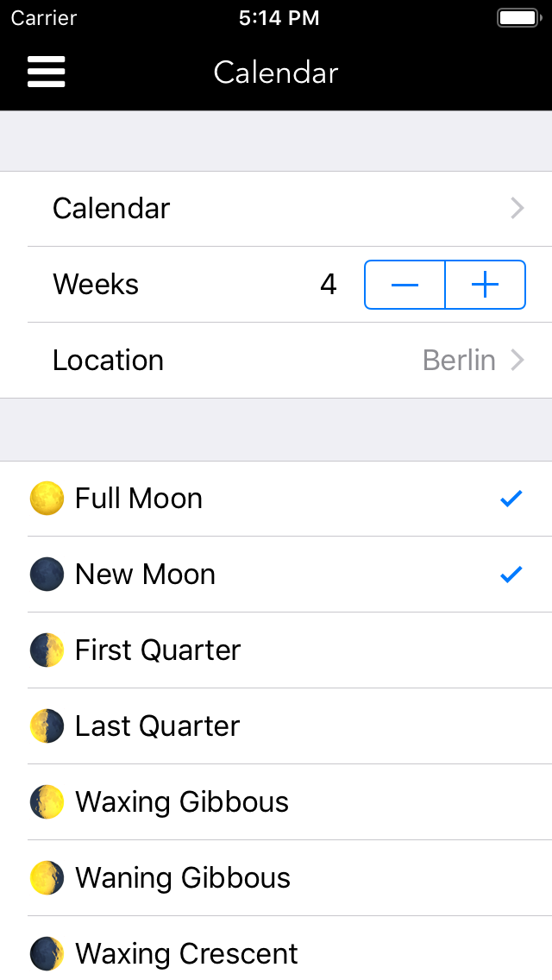The height and width of the screenshot is (980, 552).
Task: Open the hamburger navigation menu
Action: click(46, 72)
